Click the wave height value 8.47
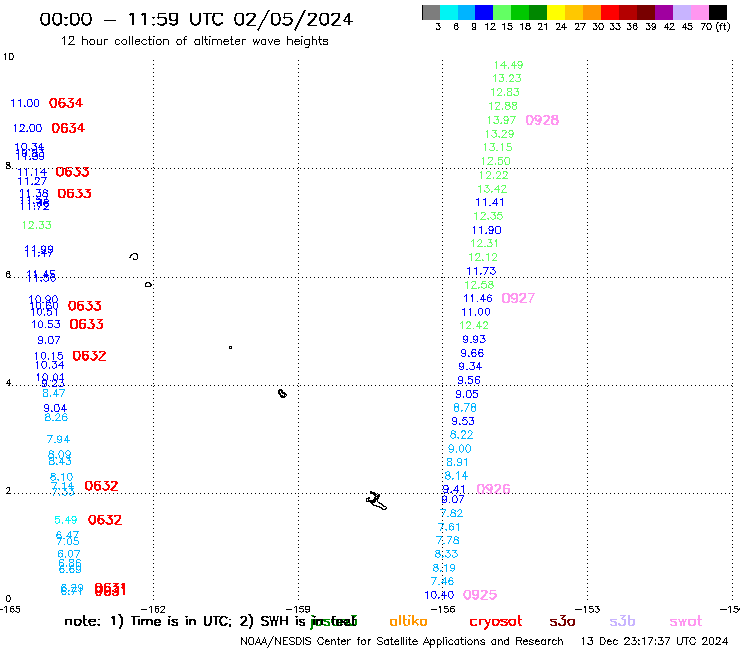 (x=54, y=393)
